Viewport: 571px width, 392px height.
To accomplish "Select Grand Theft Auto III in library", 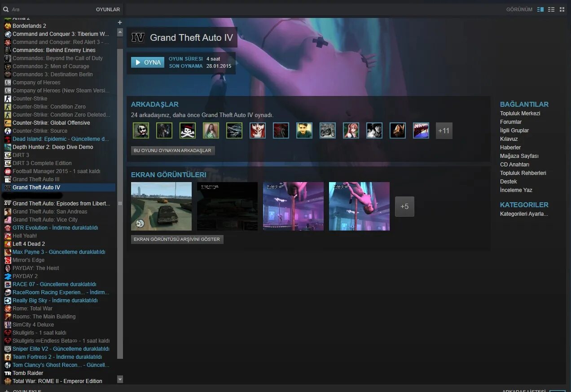I will click(36, 179).
